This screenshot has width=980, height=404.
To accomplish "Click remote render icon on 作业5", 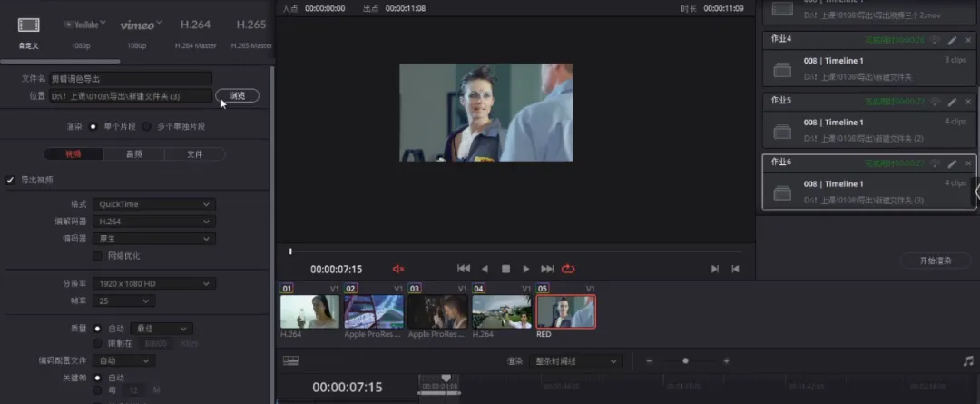I will (x=935, y=102).
